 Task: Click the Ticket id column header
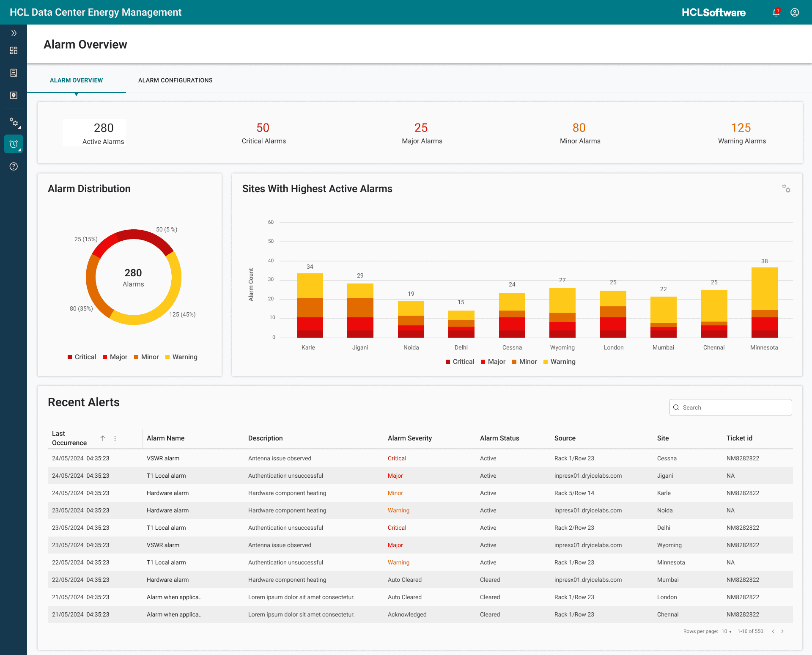click(x=739, y=438)
